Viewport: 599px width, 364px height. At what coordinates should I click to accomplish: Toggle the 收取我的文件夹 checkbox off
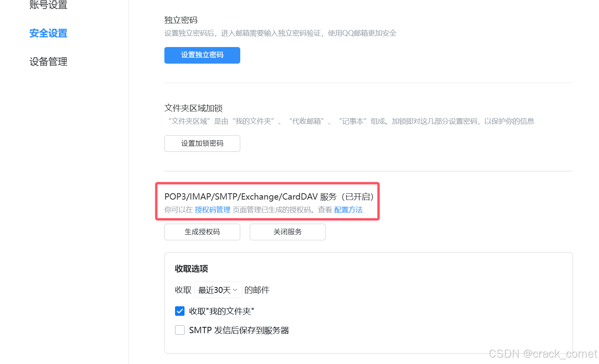tap(180, 311)
